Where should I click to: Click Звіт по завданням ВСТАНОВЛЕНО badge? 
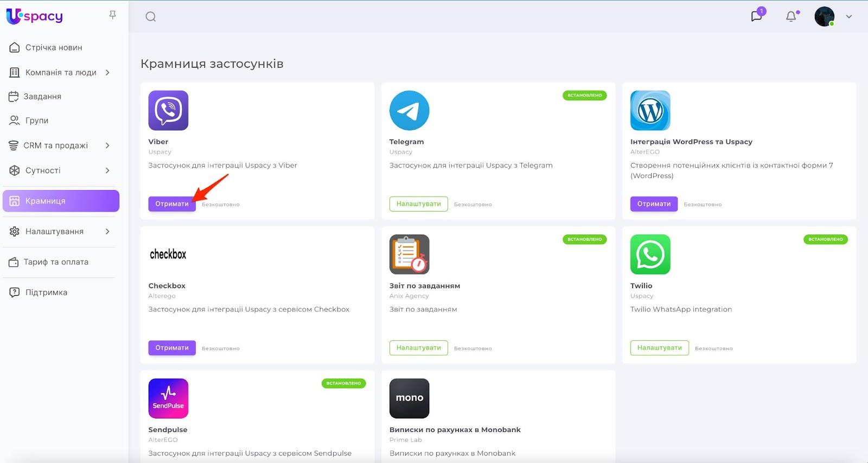pyautogui.click(x=585, y=239)
